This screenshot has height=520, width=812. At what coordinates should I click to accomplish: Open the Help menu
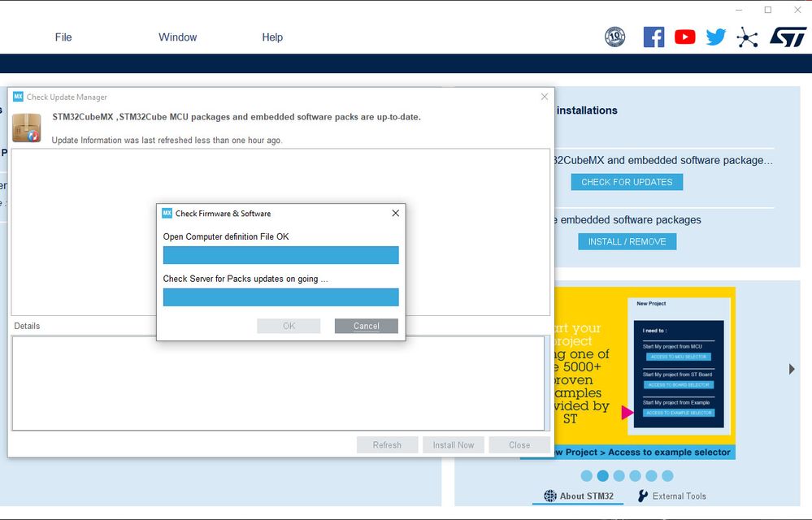coord(272,37)
